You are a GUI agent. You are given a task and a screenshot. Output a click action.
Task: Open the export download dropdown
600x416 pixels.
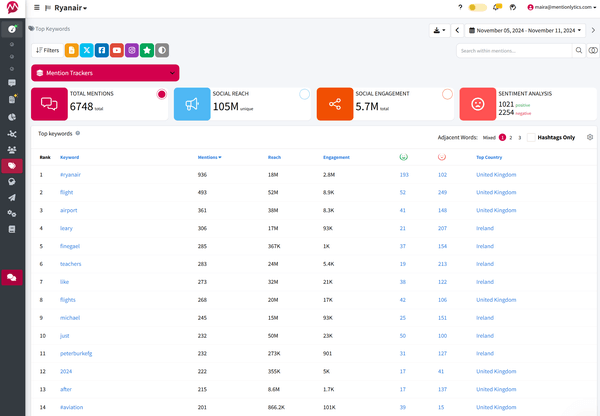[x=439, y=30]
